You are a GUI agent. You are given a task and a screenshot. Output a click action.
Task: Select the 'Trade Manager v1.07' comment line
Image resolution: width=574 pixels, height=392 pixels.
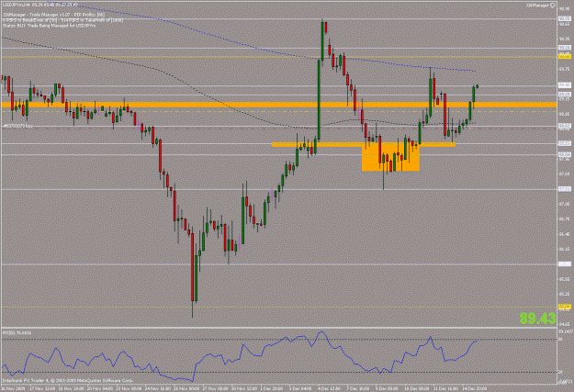tap(53, 15)
